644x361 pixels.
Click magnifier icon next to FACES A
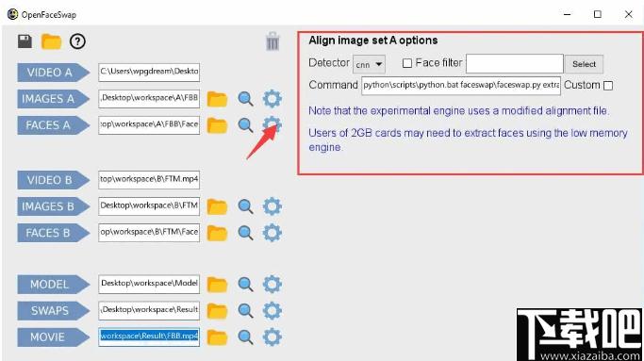click(245, 125)
